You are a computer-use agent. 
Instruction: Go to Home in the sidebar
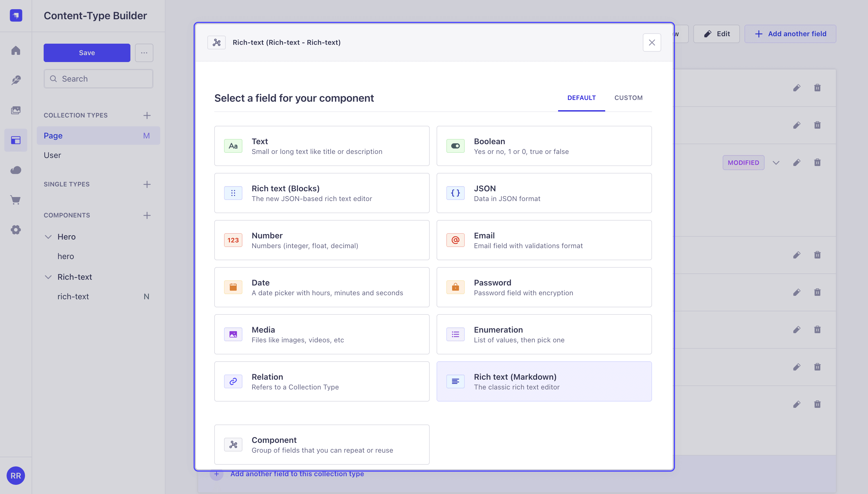point(16,51)
